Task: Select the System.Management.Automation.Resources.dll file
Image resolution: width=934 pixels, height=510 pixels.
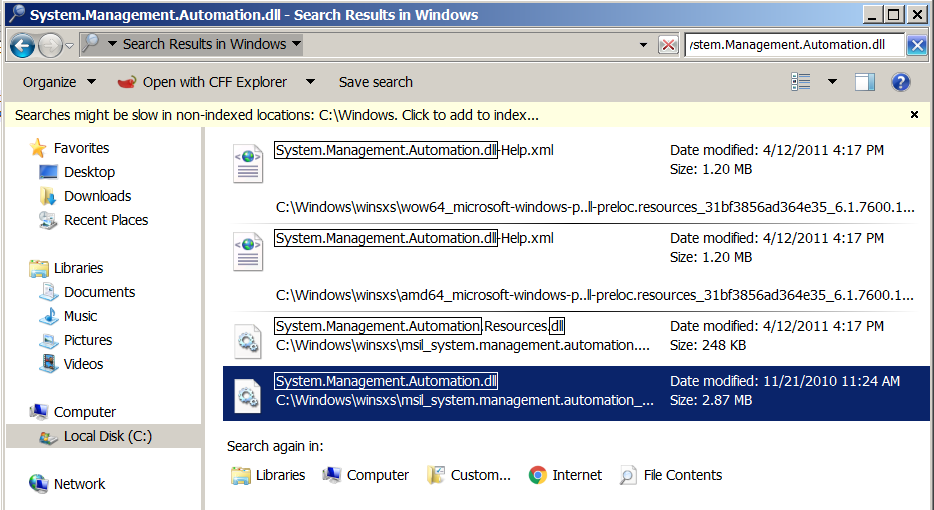Action: [420, 326]
